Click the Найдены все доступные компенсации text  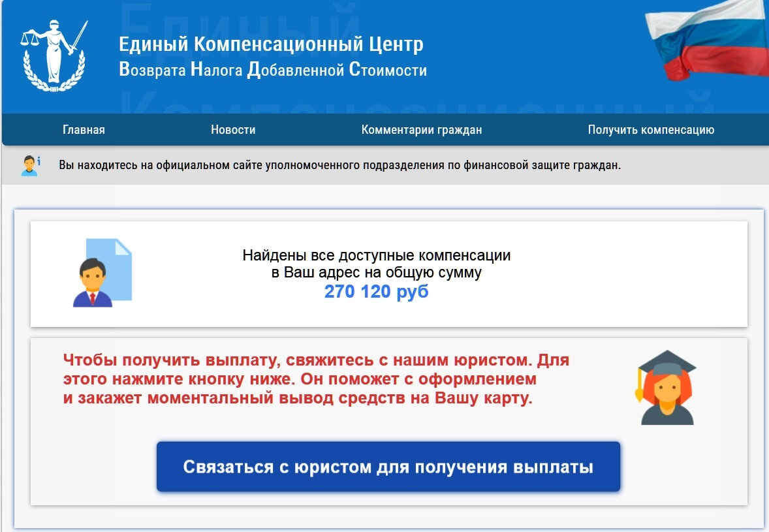377,255
